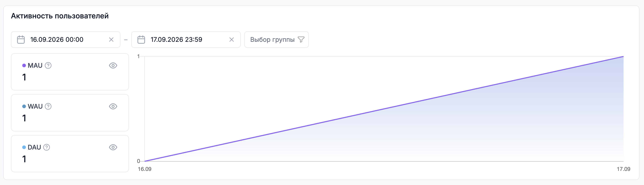Click the DAU help question icon
Image resolution: width=644 pixels, height=185 pixels.
tap(47, 147)
